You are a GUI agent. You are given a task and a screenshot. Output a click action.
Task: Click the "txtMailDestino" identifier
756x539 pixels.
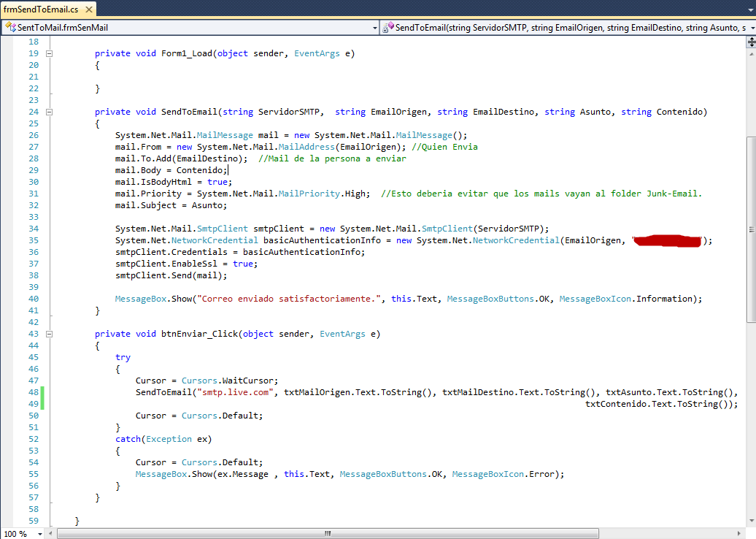(x=478, y=392)
